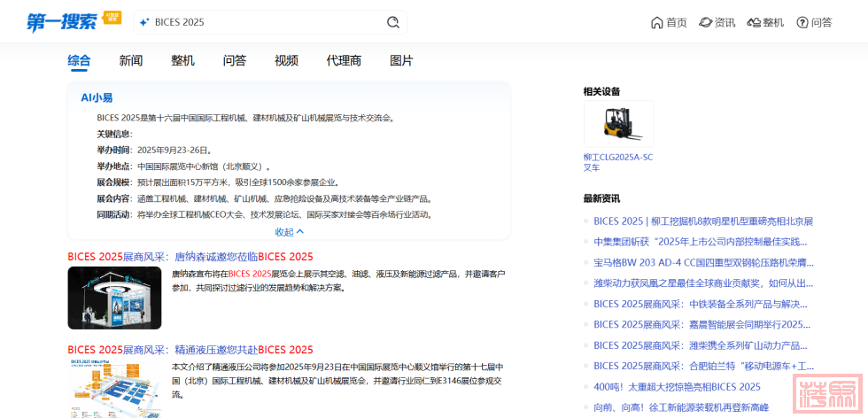The height and width of the screenshot is (418, 868).
Task: Open 首页 home in top navigation
Action: coord(669,22)
